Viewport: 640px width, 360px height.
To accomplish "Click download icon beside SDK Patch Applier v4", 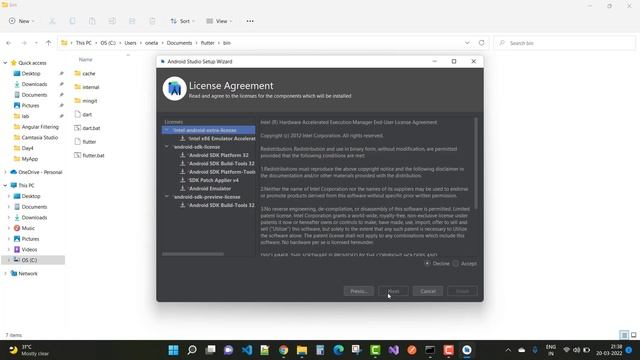I will pos(182,180).
